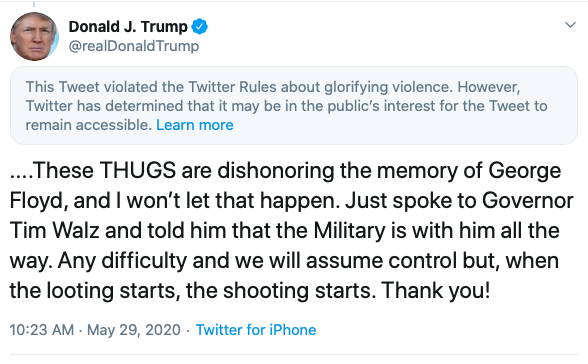The image size is (588, 364).
Task: Click the words Twitter Rules in the notice
Action: [x=232, y=87]
